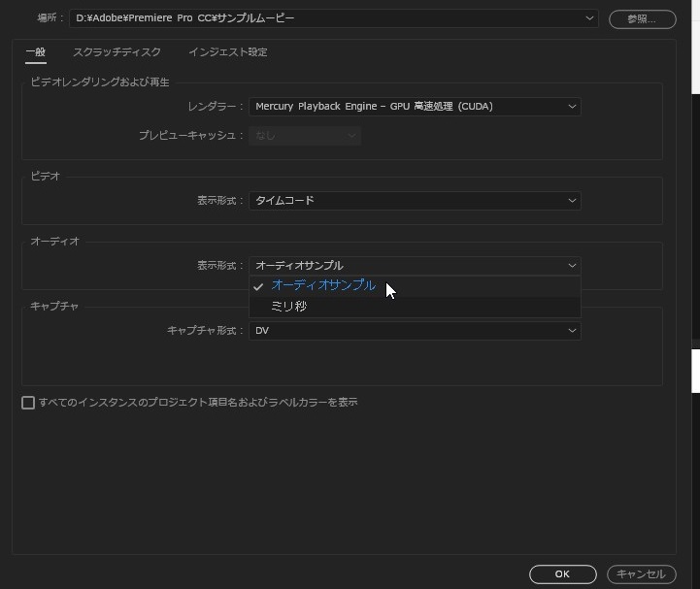Click the chevron arrow on the タイムコード dropdown

pos(572,201)
